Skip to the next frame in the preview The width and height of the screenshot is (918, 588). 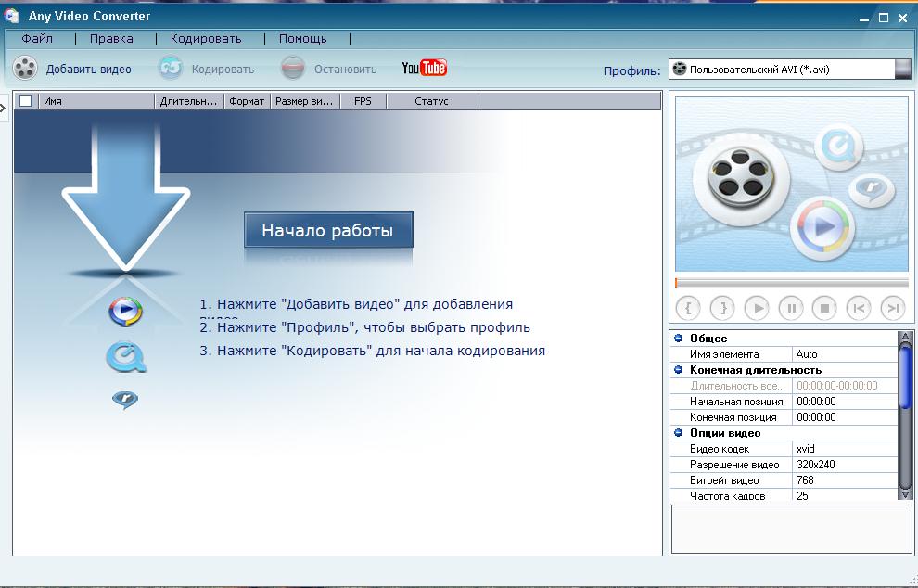coord(892,308)
